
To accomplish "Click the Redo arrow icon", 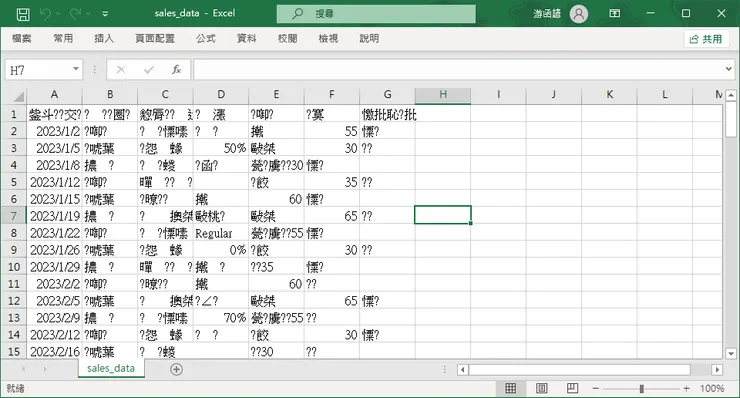I will pyautogui.click(x=75, y=14).
